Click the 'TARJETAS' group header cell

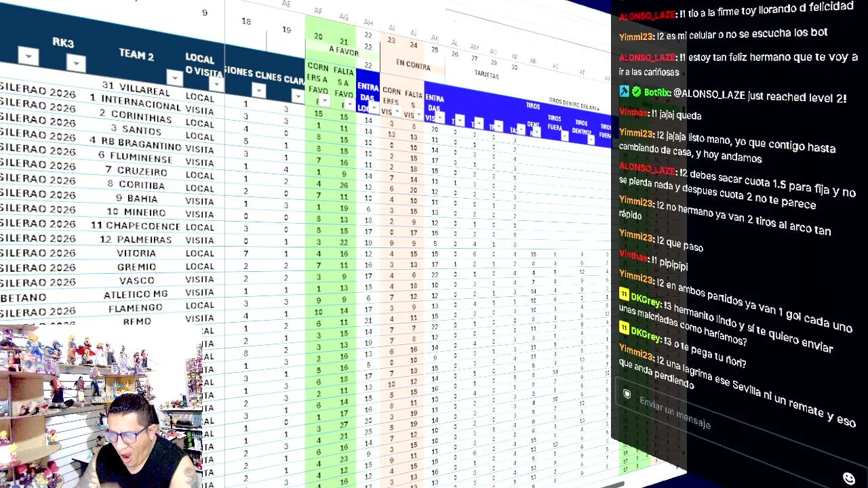pyautogui.click(x=486, y=75)
